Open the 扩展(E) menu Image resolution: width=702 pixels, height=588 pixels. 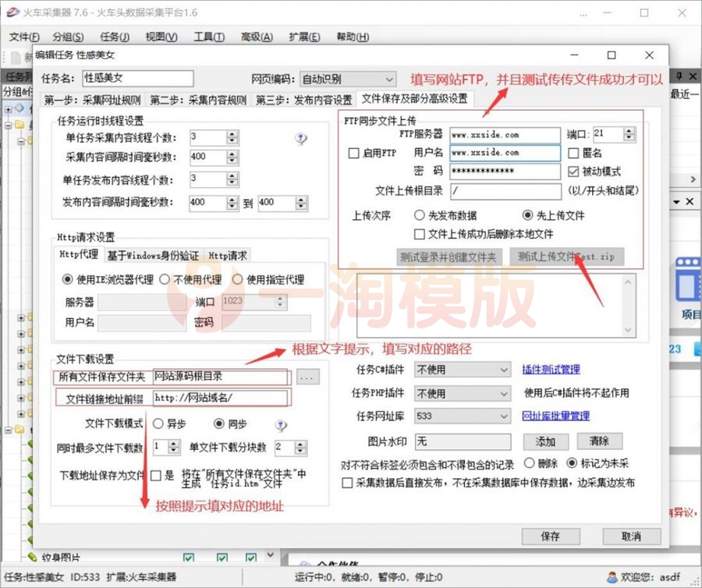(x=304, y=37)
